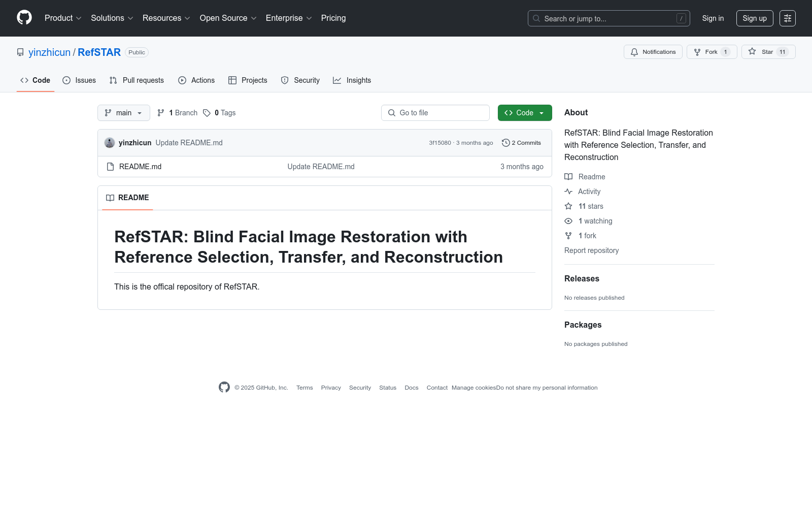Screen dimensions: 812x508
Task: Open the footer Docs link
Action: (x=412, y=388)
